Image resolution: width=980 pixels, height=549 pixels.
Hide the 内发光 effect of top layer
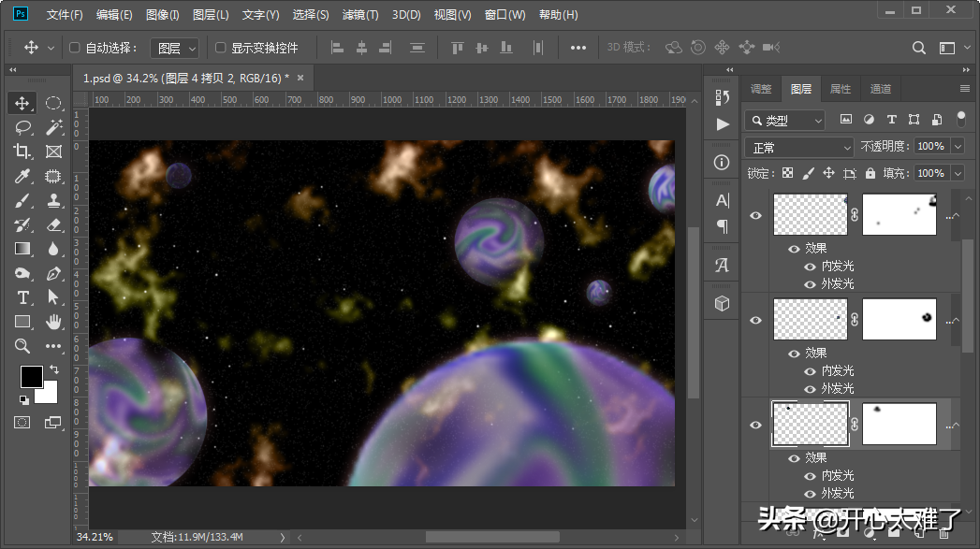(810, 267)
